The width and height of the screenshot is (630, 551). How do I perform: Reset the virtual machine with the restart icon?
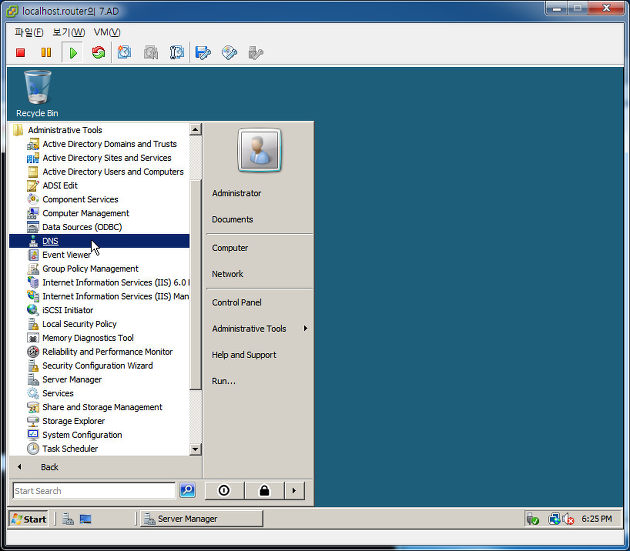[98, 53]
